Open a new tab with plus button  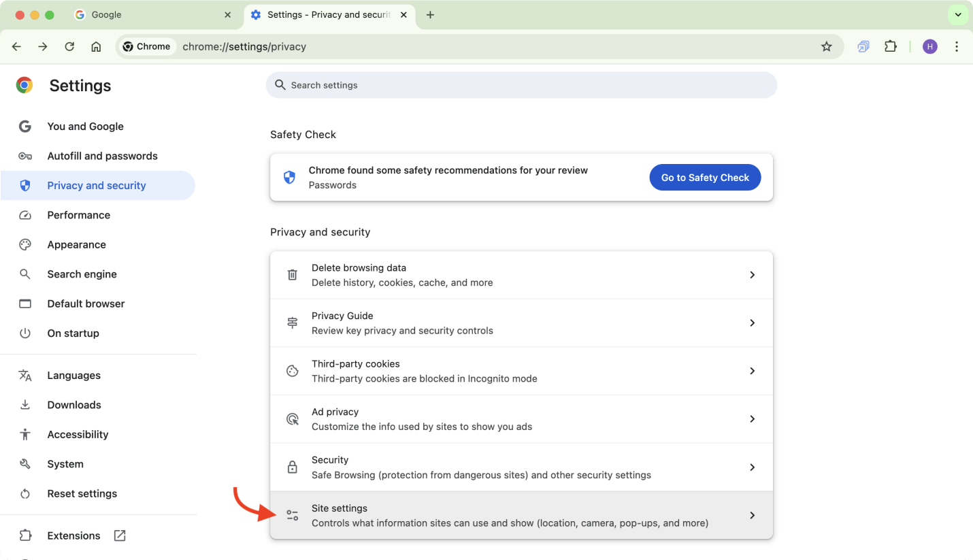click(x=430, y=15)
